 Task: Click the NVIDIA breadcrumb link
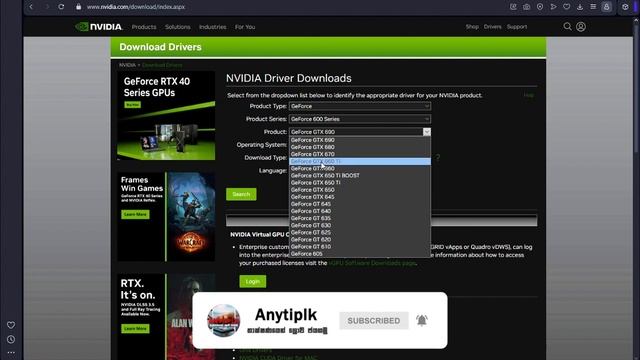(x=127, y=65)
